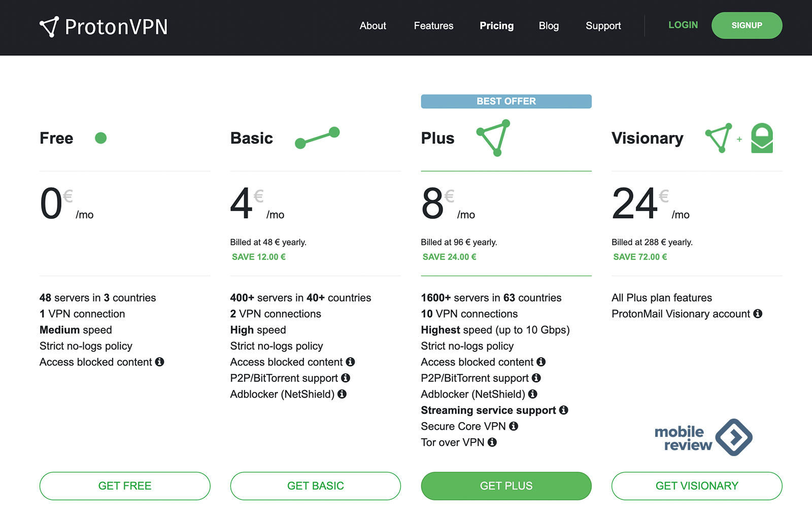Click info icon next to Basic P2P/BitTorrent support
The height and width of the screenshot is (513, 812).
click(x=346, y=378)
